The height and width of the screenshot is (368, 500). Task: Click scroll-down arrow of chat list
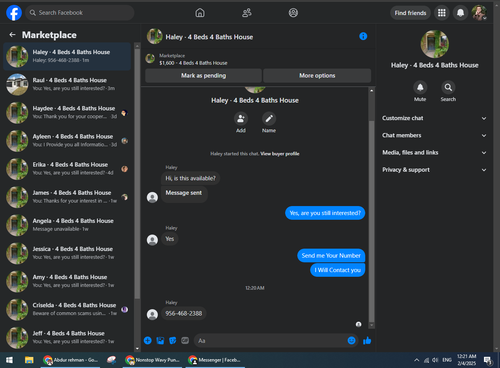click(x=137, y=349)
